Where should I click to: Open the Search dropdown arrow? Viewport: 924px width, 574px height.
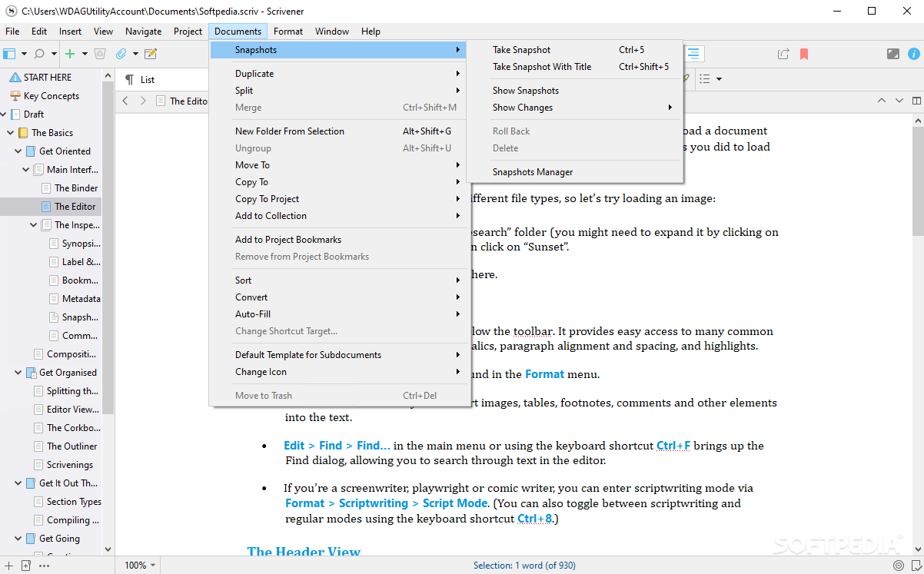(x=54, y=54)
